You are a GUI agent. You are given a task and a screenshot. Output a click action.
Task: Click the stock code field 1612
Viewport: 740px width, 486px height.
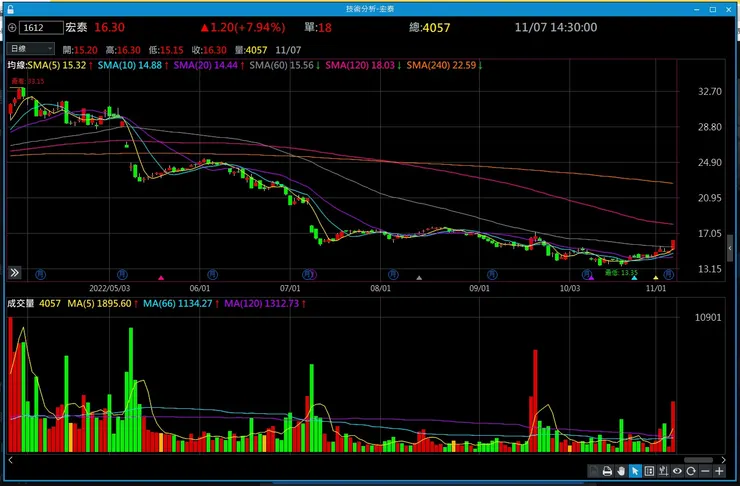[x=41, y=28]
